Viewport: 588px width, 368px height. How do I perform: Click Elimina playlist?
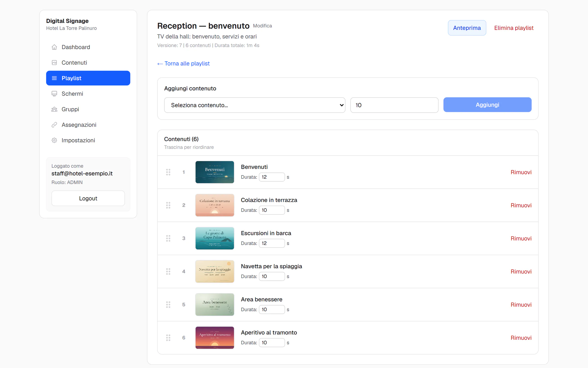514,28
